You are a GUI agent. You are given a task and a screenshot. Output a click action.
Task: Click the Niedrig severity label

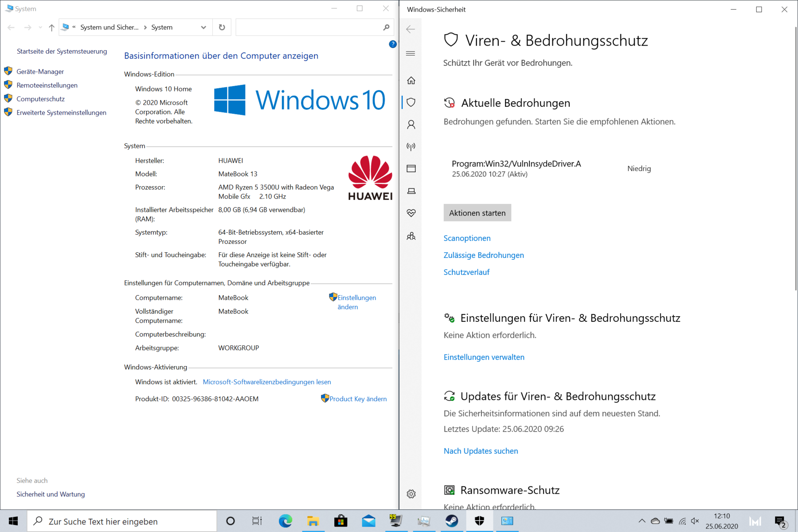coord(639,168)
